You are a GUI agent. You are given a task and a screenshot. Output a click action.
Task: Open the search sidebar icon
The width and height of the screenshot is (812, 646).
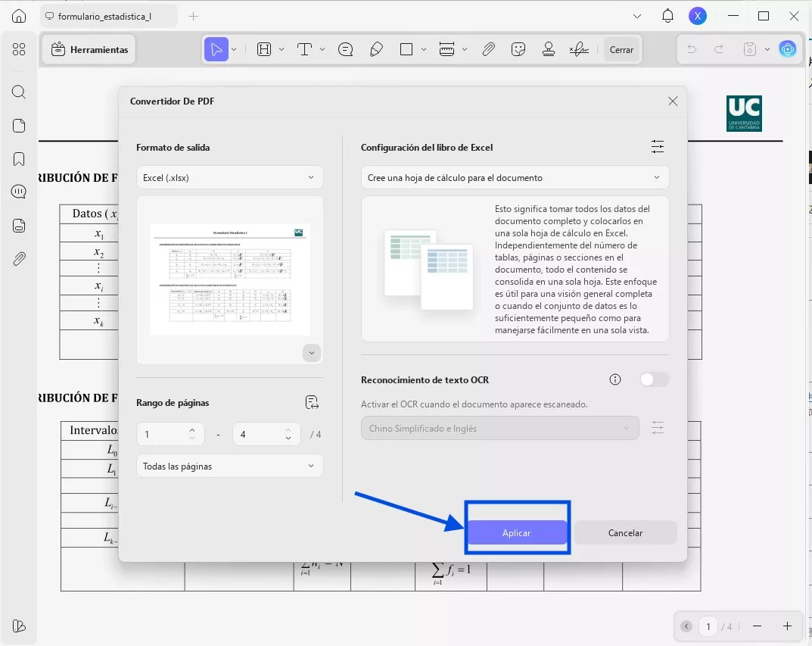tap(19, 92)
